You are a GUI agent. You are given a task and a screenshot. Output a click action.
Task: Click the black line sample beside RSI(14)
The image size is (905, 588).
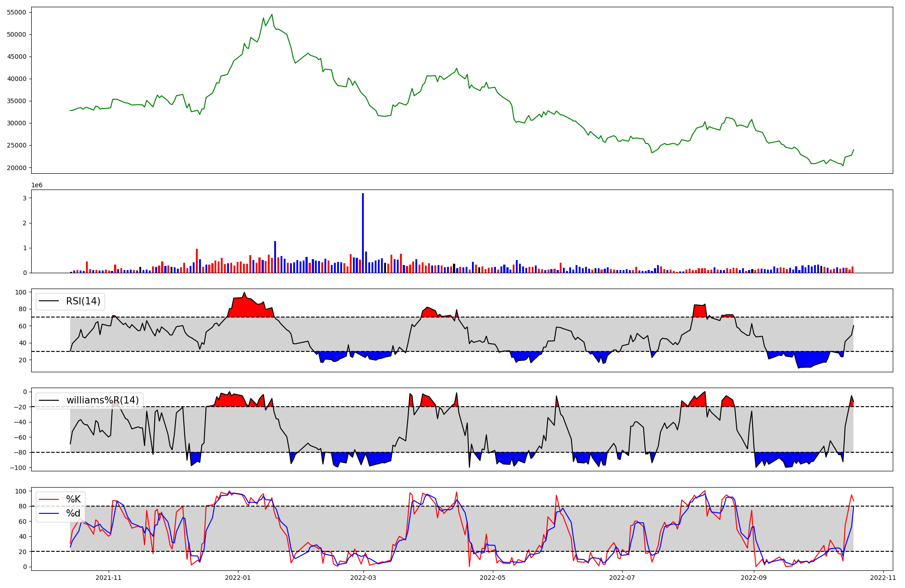pyautogui.click(x=49, y=301)
